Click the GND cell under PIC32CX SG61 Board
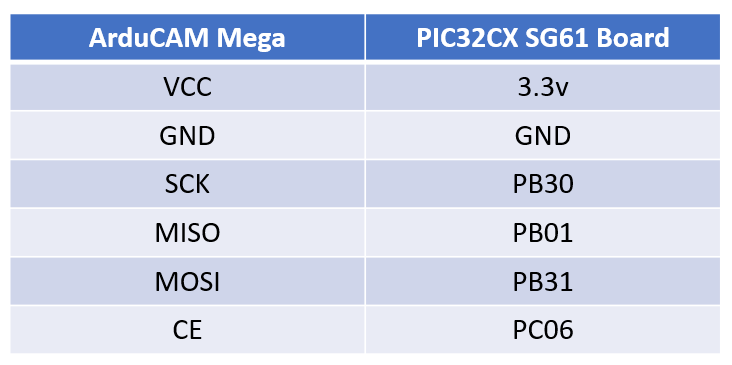The height and width of the screenshot is (365, 732). click(543, 136)
